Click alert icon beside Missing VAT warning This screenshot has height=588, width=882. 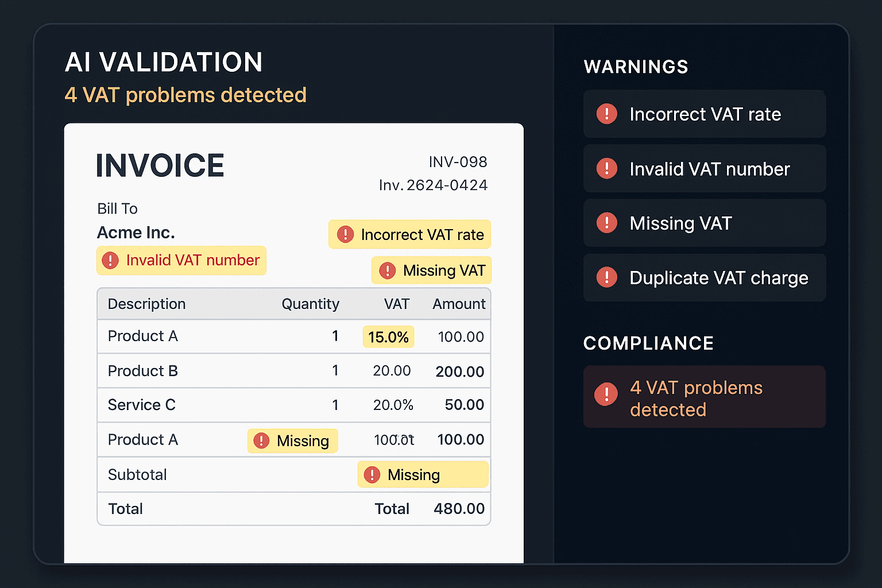606,222
